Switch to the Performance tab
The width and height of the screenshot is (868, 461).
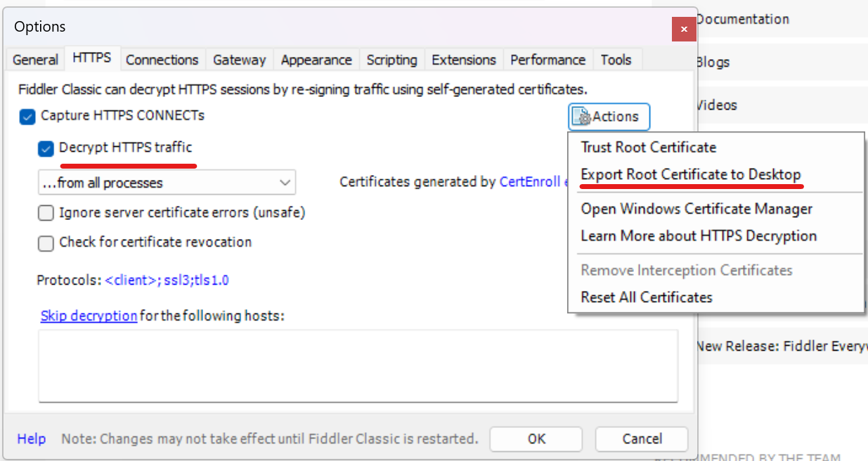coord(548,60)
